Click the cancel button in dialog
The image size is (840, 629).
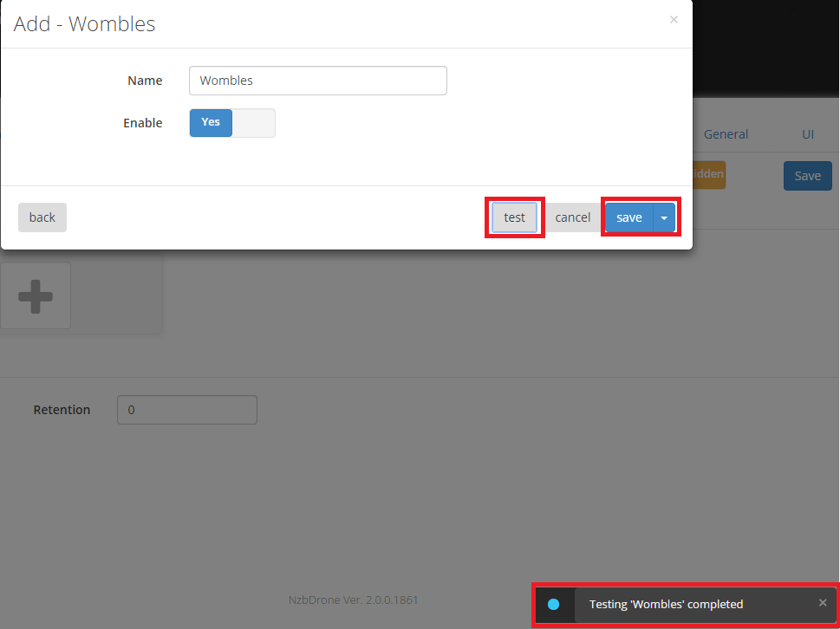(x=572, y=217)
